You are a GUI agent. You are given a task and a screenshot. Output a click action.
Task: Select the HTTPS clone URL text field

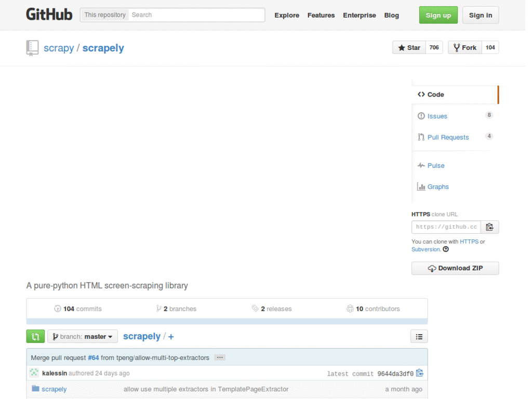click(446, 227)
